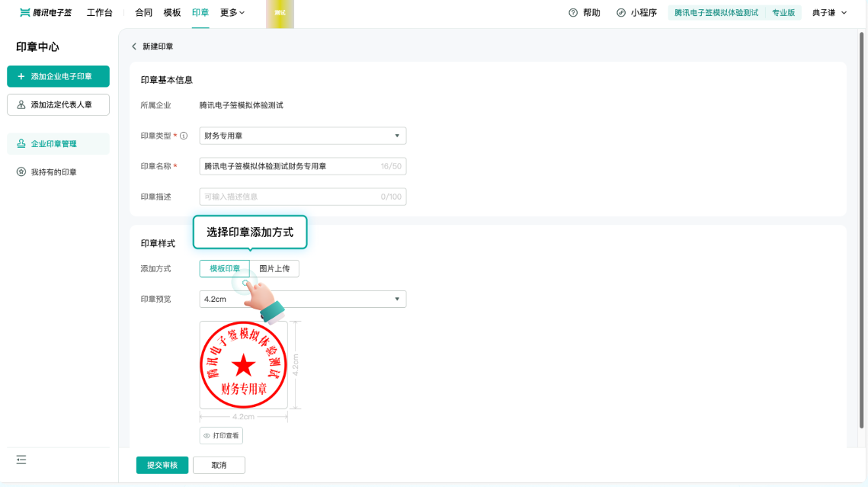This screenshot has height=487, width=868.
Task: Collapse the sidebar with the bottom icon
Action: pos(21,460)
